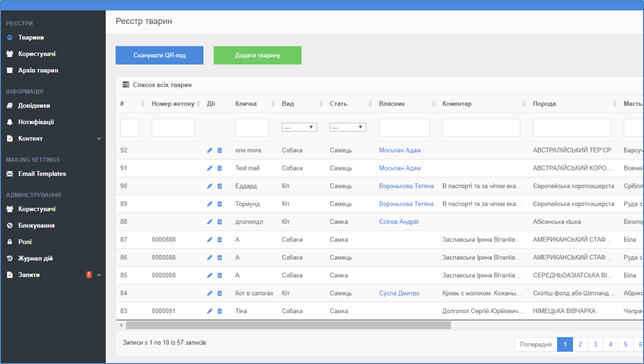
Task: Edit row with token 0000888
Action: click(x=209, y=240)
